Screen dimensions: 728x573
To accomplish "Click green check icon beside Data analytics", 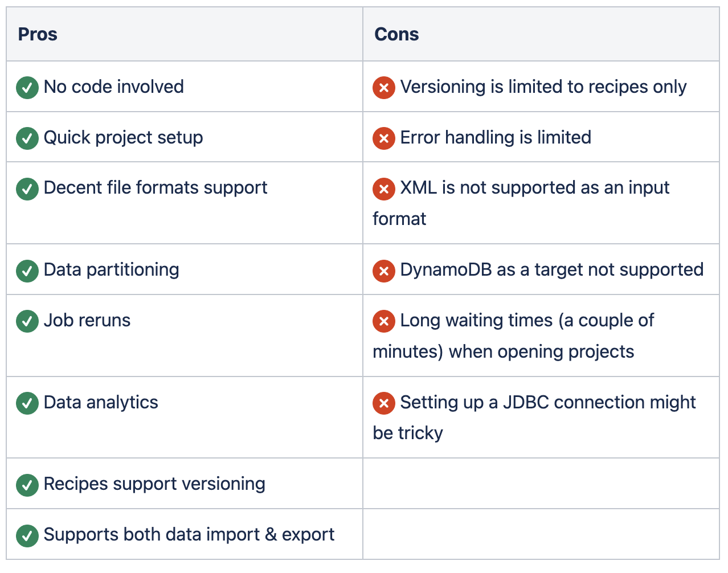I will click(x=27, y=403).
